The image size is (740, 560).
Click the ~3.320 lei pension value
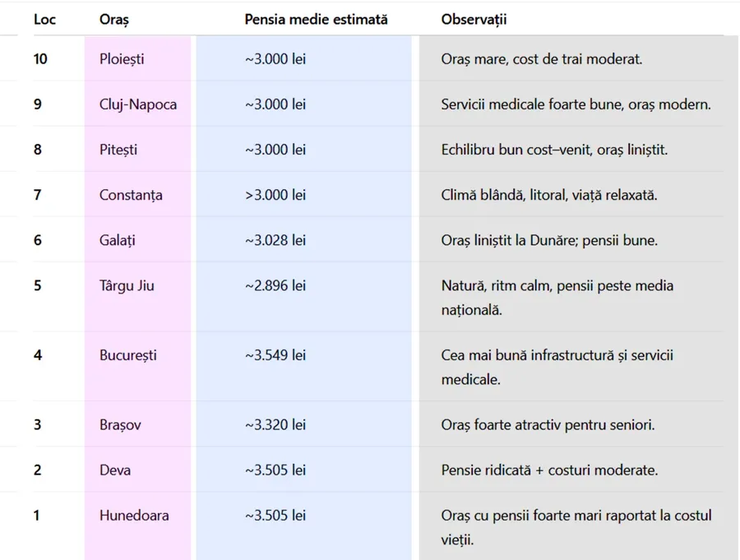(x=275, y=425)
